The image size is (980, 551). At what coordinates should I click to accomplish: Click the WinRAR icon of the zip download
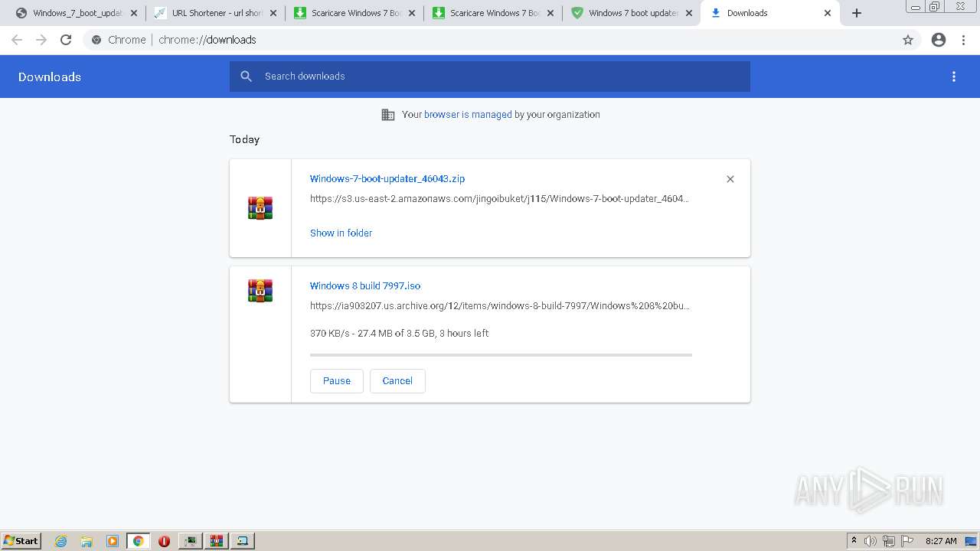(x=260, y=208)
